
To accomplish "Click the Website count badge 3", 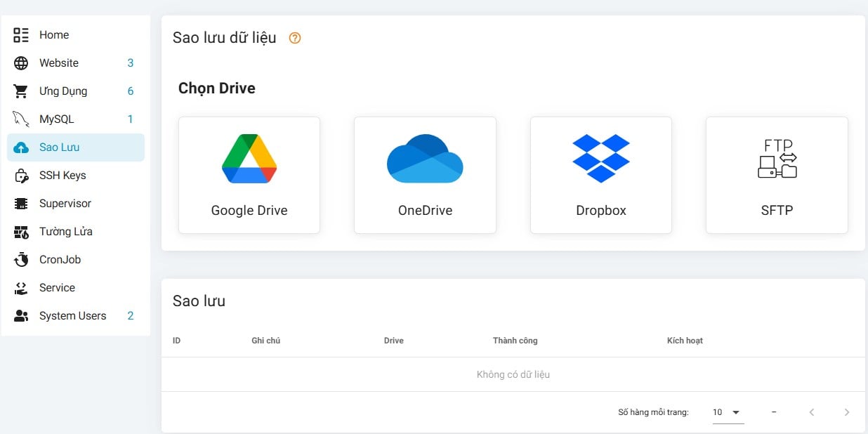I will 131,63.
